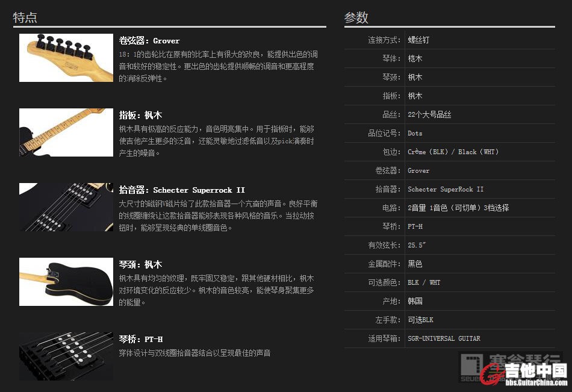Click the '产地:' spec label

(391, 301)
